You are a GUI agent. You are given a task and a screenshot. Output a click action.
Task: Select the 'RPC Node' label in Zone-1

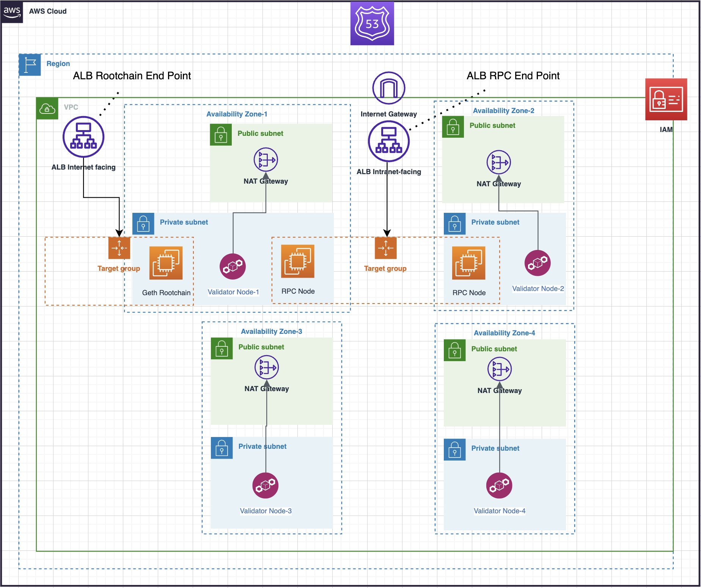click(298, 291)
